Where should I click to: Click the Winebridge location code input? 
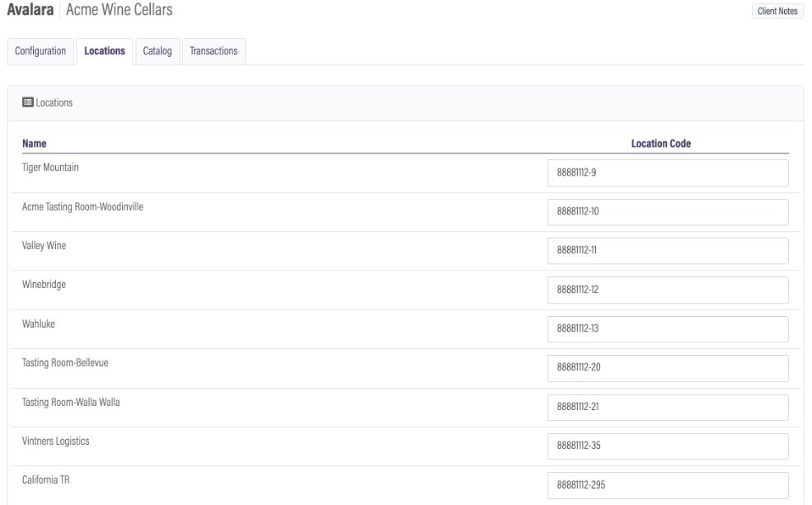[x=668, y=290]
